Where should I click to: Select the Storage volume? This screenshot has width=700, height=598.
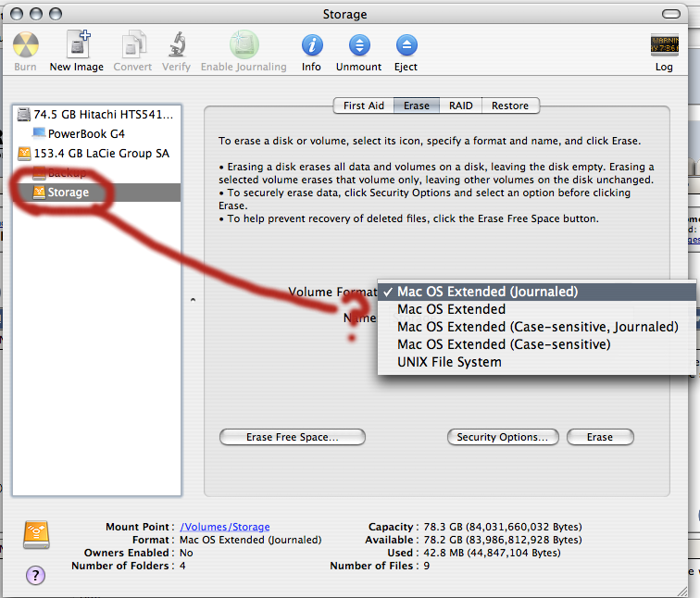click(x=96, y=193)
